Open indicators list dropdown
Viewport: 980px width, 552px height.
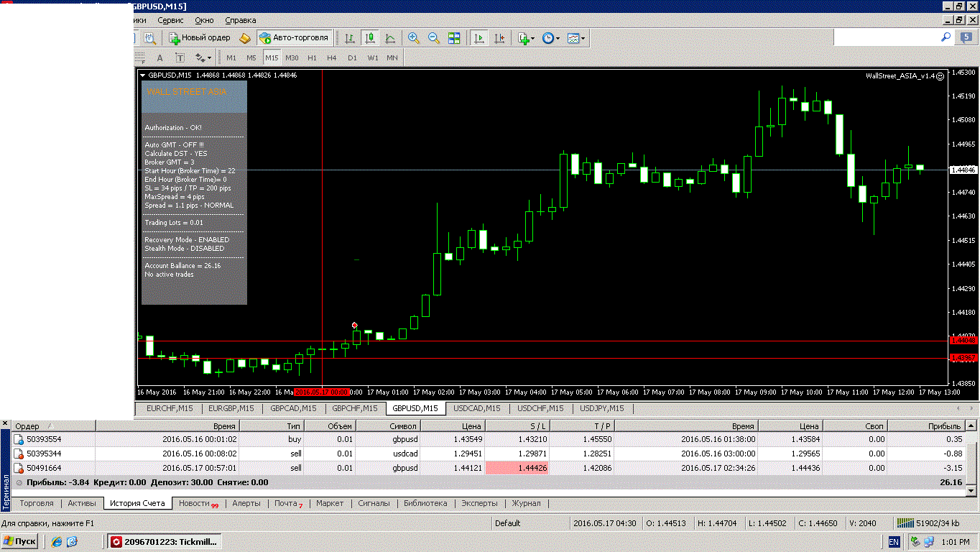coord(526,38)
